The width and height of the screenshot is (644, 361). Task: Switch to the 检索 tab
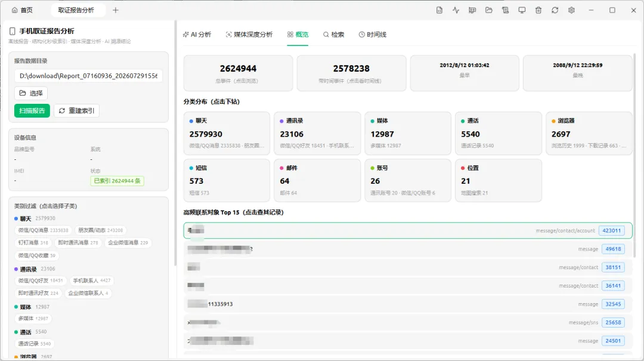[333, 35]
